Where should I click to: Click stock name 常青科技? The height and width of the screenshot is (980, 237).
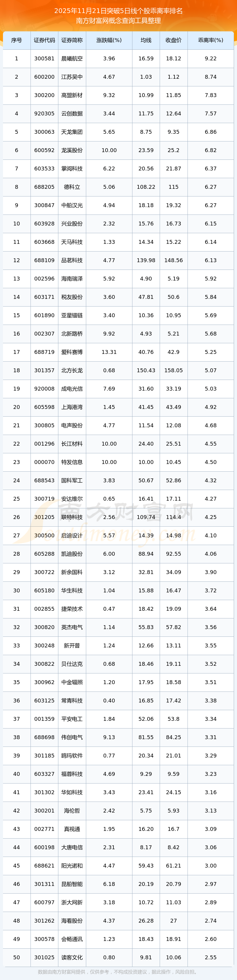click(72, 701)
